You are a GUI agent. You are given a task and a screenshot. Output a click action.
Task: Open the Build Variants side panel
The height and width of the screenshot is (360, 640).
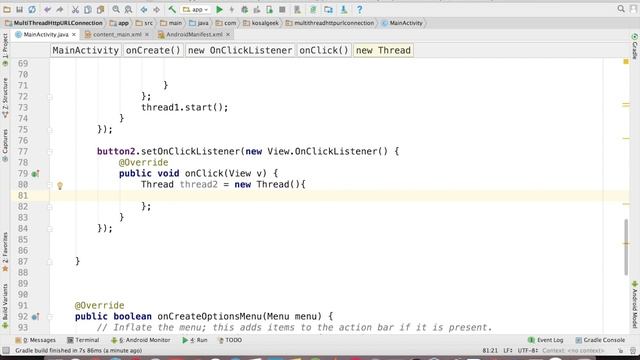point(5,306)
